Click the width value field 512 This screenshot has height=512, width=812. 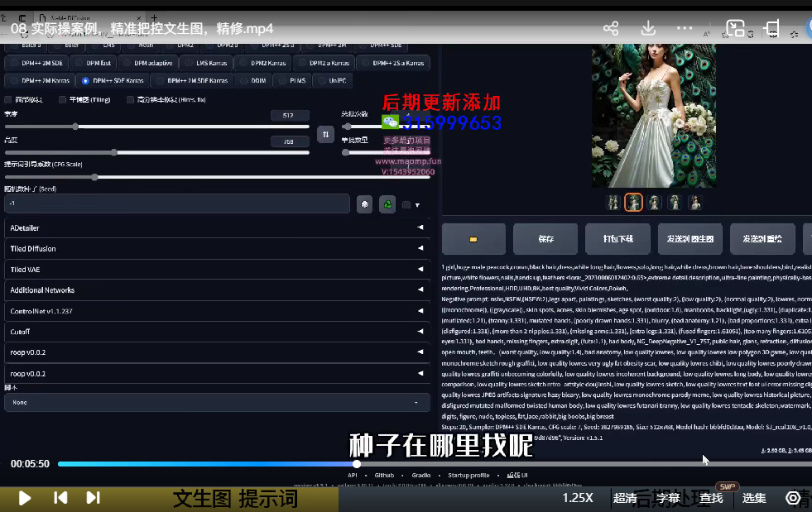point(290,116)
